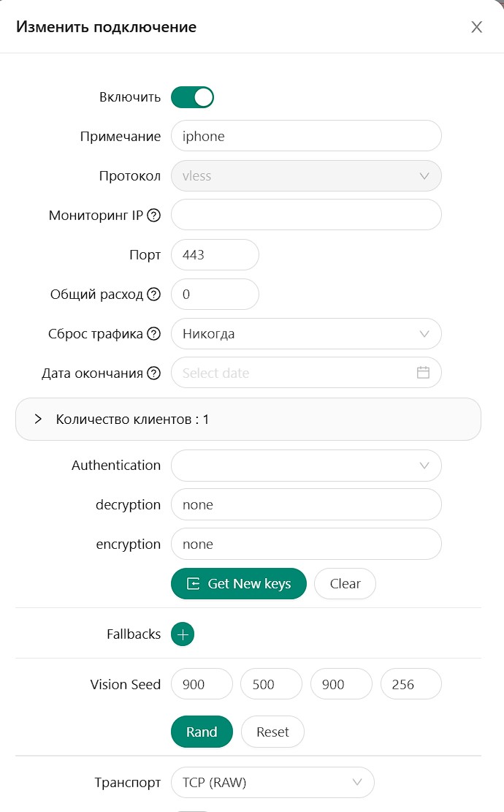Reset Vision Seed values via Reset button
Image resolution: width=504 pixels, height=812 pixels.
pos(272,732)
